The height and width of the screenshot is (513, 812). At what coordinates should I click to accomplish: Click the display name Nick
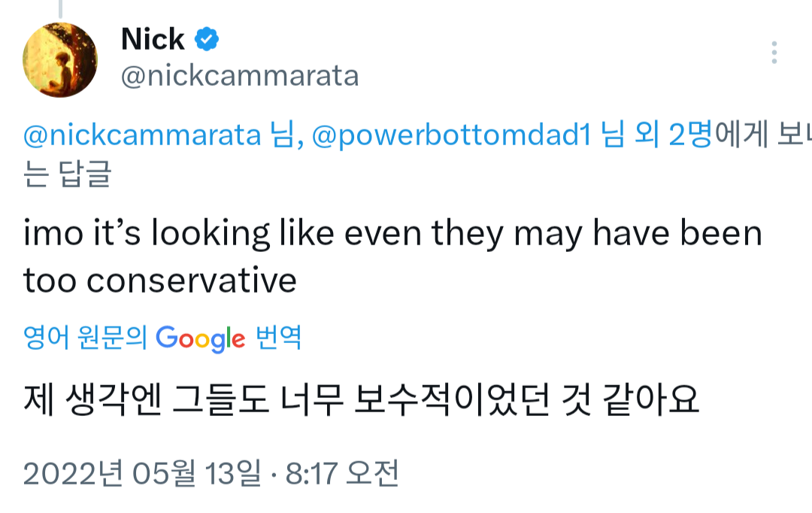[153, 39]
